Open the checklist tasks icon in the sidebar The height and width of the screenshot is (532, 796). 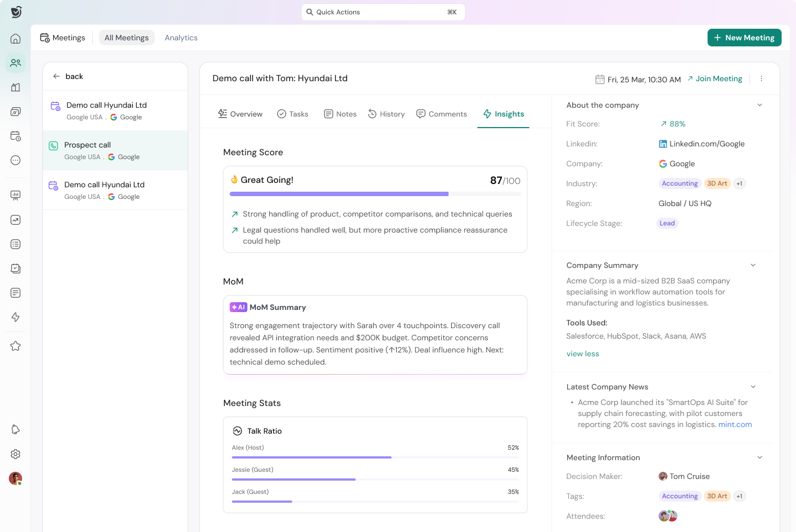tap(15, 268)
